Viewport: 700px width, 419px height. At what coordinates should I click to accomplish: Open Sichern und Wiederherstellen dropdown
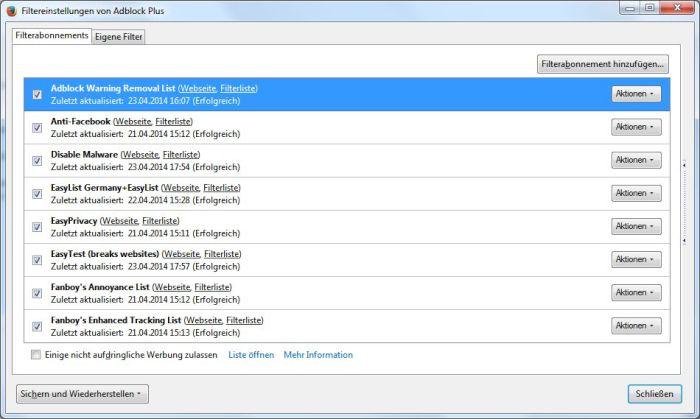83,394
